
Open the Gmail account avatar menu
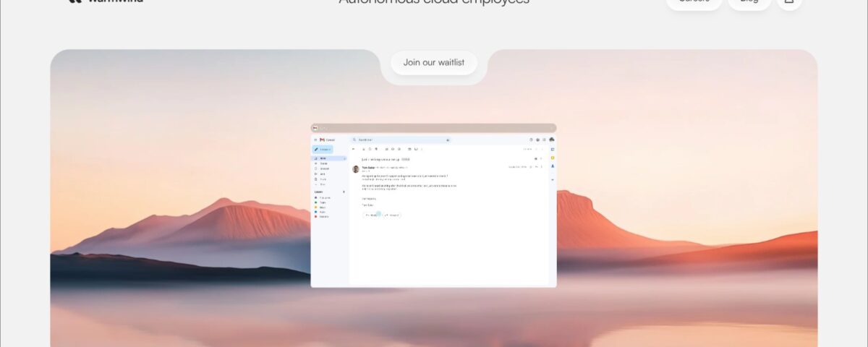551,140
